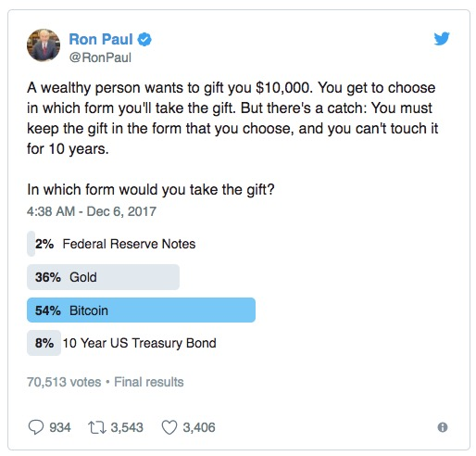This screenshot has height=456, width=476.
Task: Click the blue verified badge
Action: pyautogui.click(x=144, y=40)
